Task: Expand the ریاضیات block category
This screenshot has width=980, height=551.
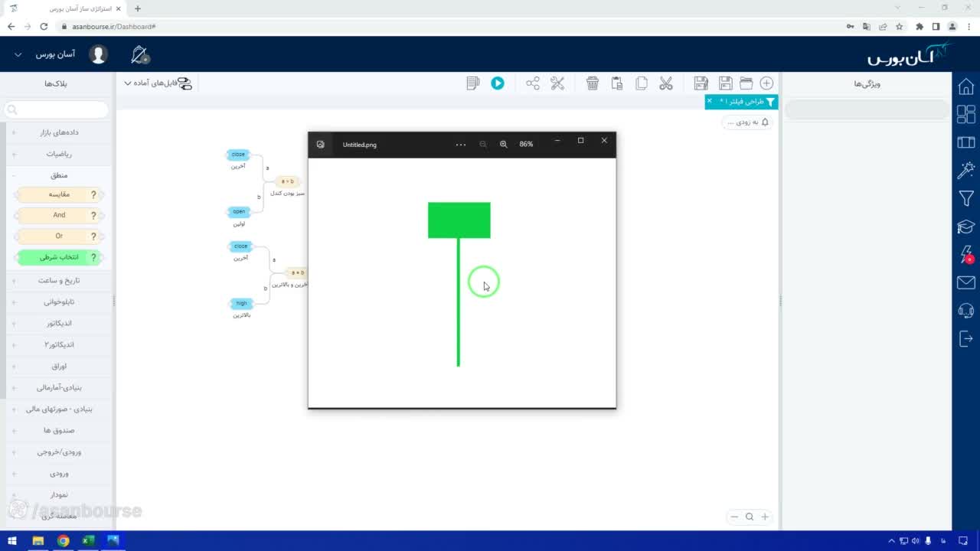Action: [58, 154]
